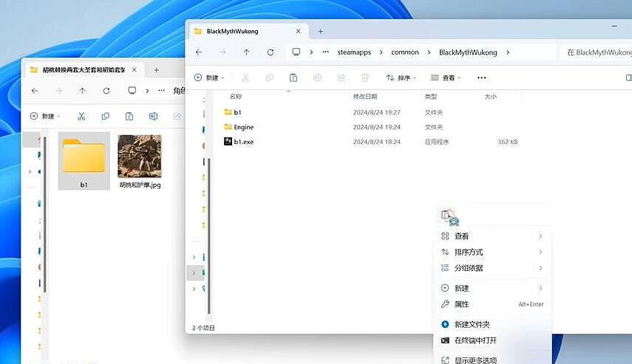
Task: Click the PC icon in left window address bar
Action: coord(132,91)
